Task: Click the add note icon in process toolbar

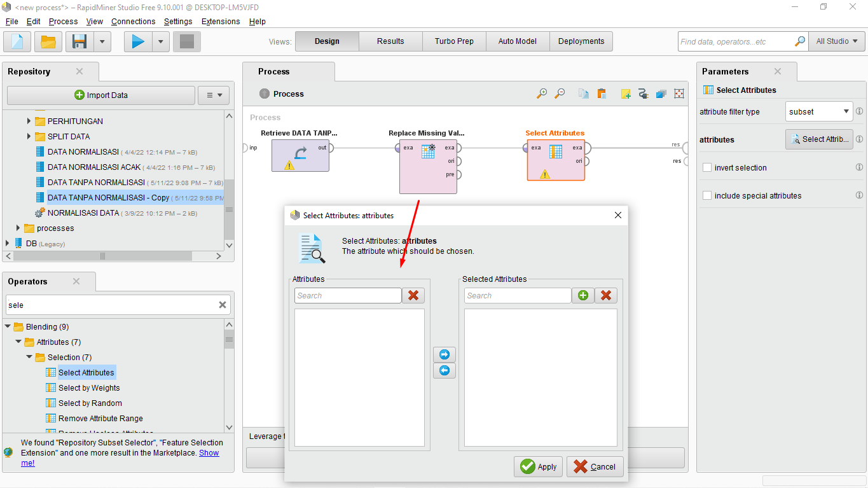Action: 626,94
